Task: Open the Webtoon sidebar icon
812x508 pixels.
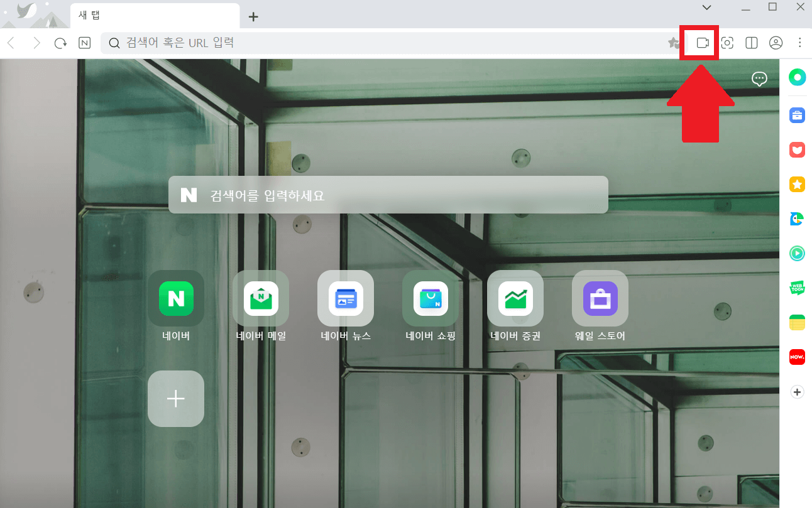Action: (797, 288)
